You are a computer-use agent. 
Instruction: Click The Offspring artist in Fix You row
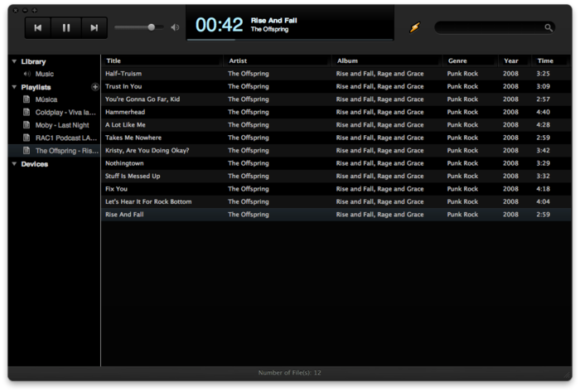pos(249,189)
